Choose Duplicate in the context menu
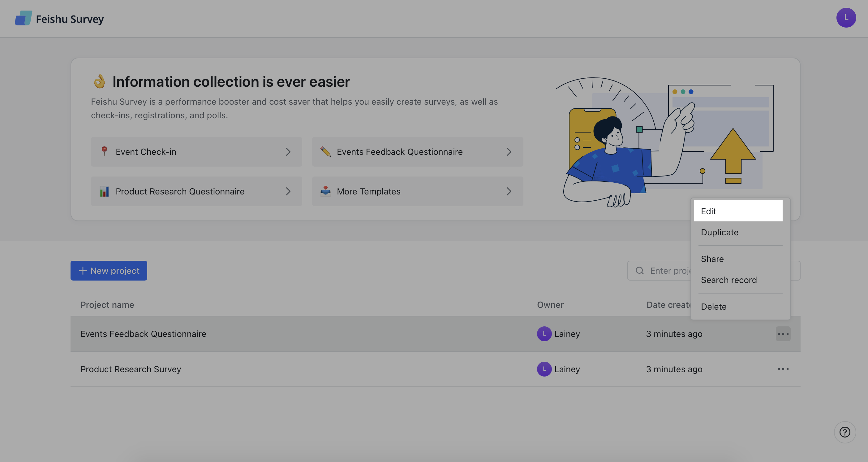 pos(720,232)
